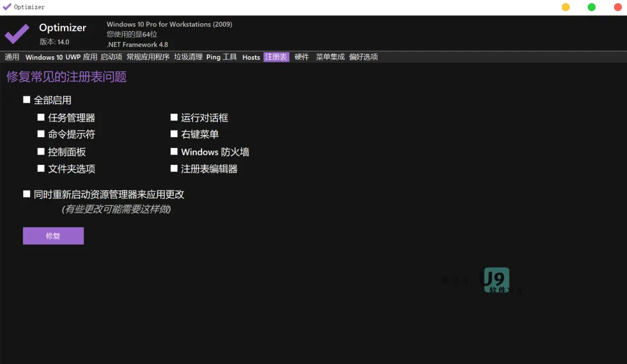Screen dimensions: 627x364
Task: Select the 启动项 tab
Action: [111, 57]
